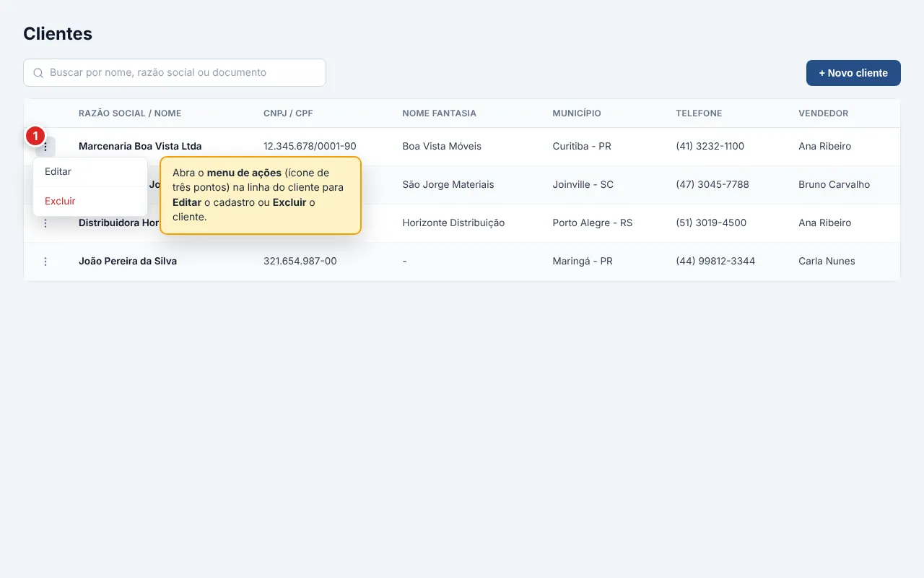
Task: Click the magnifier icon in search box
Action: click(38, 73)
